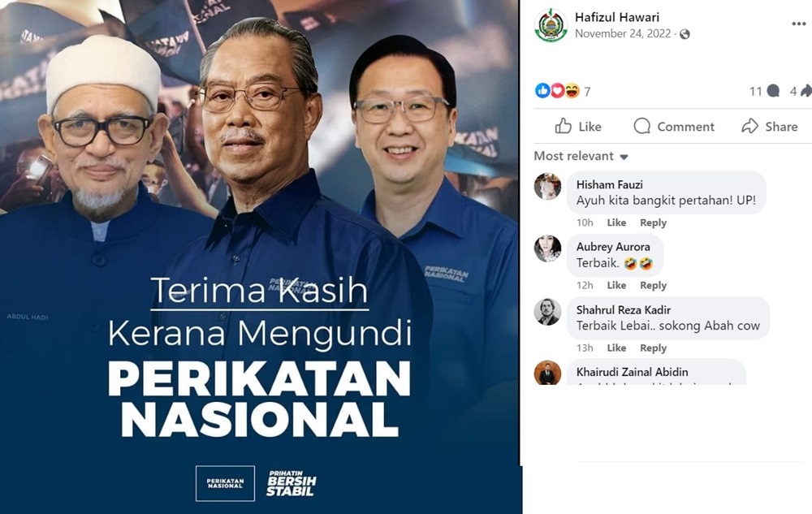Like Hisham Fauzi's comment
The height and width of the screenshot is (514, 812).
point(616,222)
